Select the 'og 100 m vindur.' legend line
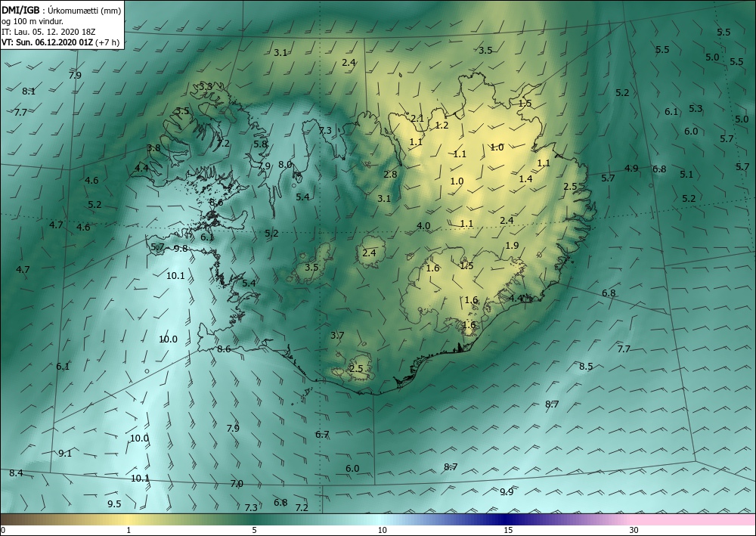This screenshot has height=536, width=756. tap(31, 21)
